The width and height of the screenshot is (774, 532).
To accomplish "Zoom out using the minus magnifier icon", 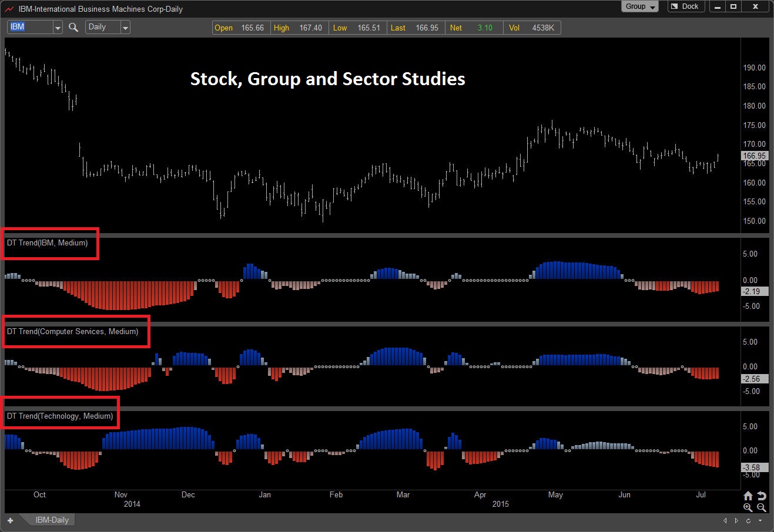I will (x=761, y=507).
